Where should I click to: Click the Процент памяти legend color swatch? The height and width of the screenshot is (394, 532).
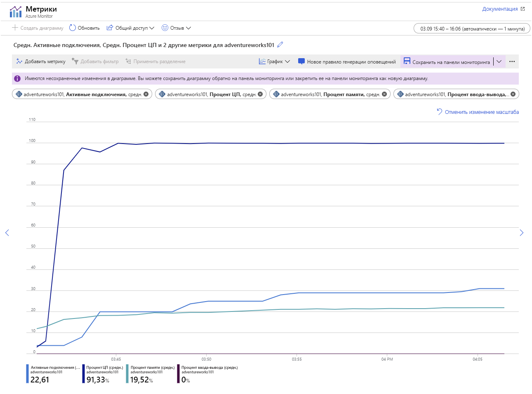[x=127, y=374]
